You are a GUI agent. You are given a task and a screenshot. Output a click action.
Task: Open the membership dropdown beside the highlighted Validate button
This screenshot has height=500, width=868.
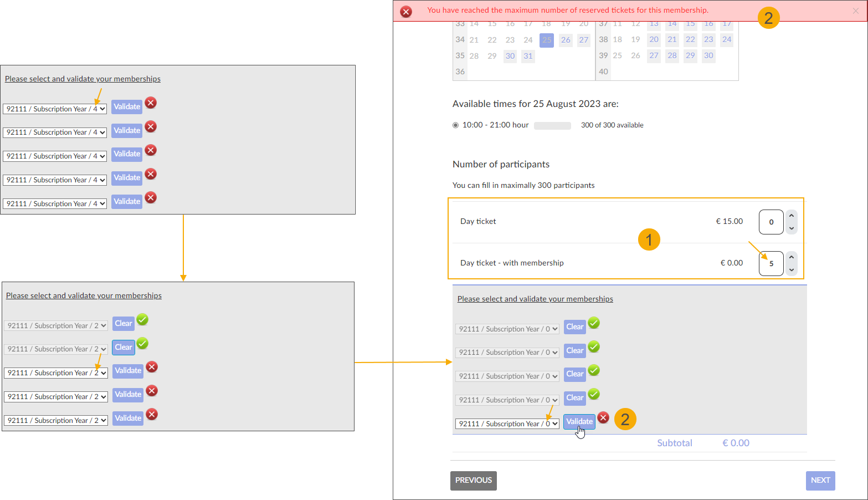pos(506,424)
